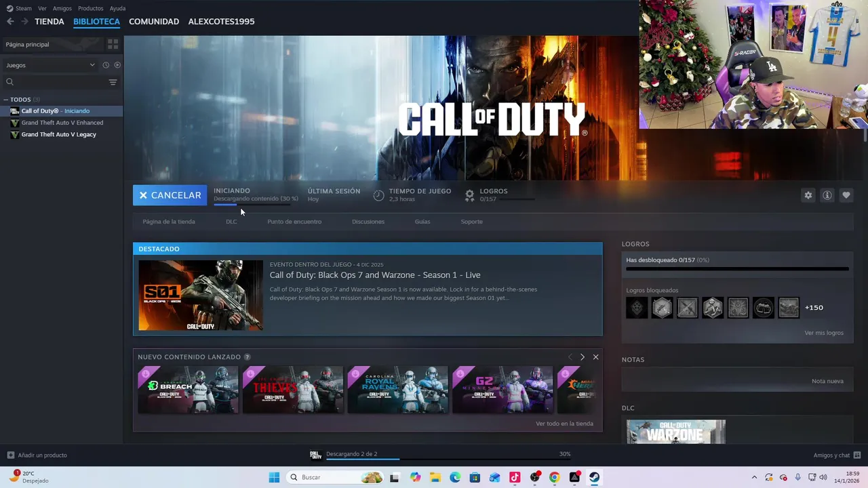The width and height of the screenshot is (868, 488).
Task: Dismiss the Nuevo contenido lanzado panel
Action: [x=595, y=357]
